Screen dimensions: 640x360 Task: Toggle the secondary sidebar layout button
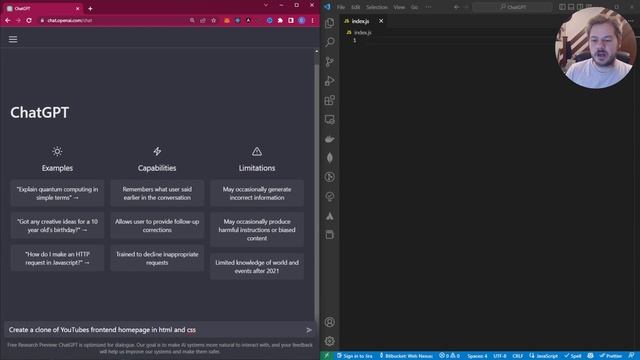click(580, 7)
